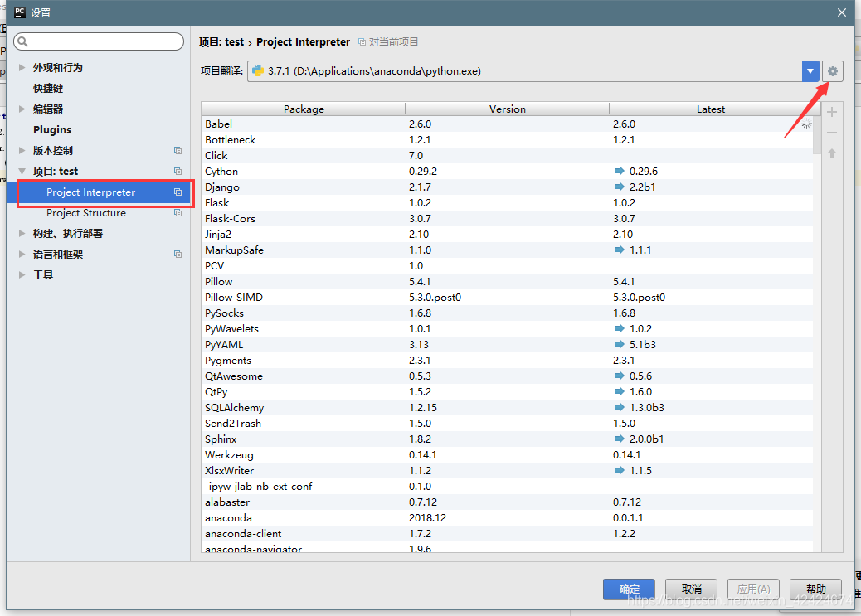Select the Click package row
Screen dimensions: 861x616
(508, 155)
